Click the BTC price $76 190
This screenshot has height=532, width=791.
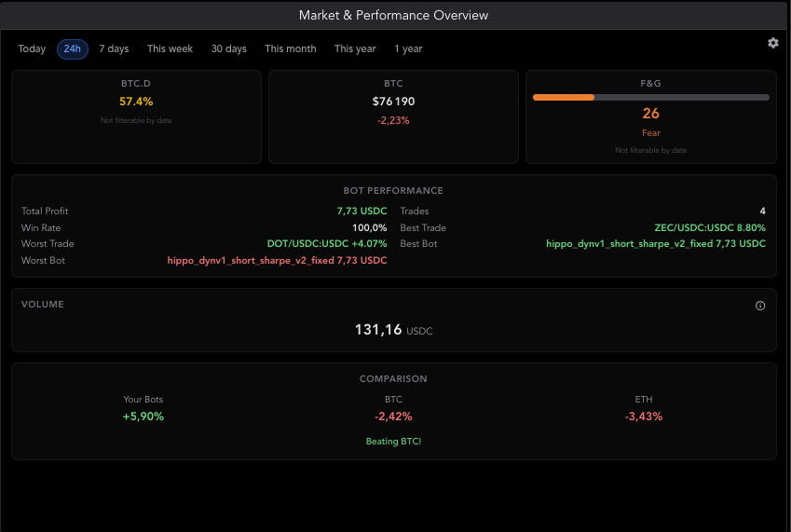393,102
